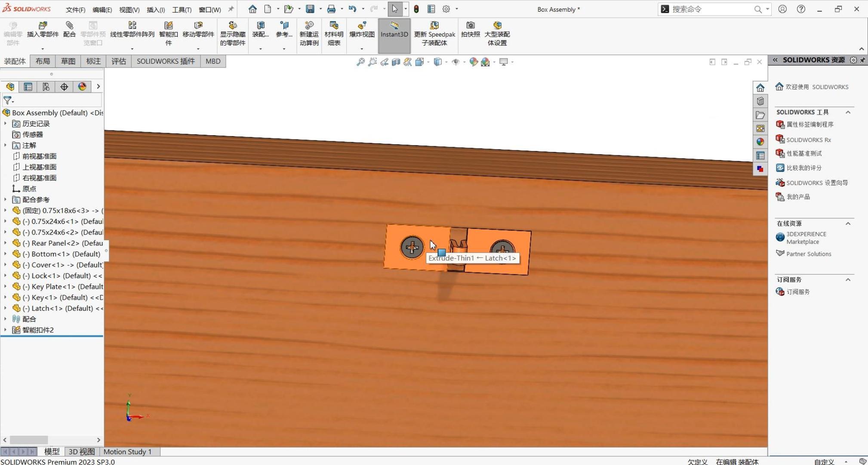Expand the 配合 mates folder in tree
Image resolution: width=868 pixels, height=465 pixels.
pos(5,319)
